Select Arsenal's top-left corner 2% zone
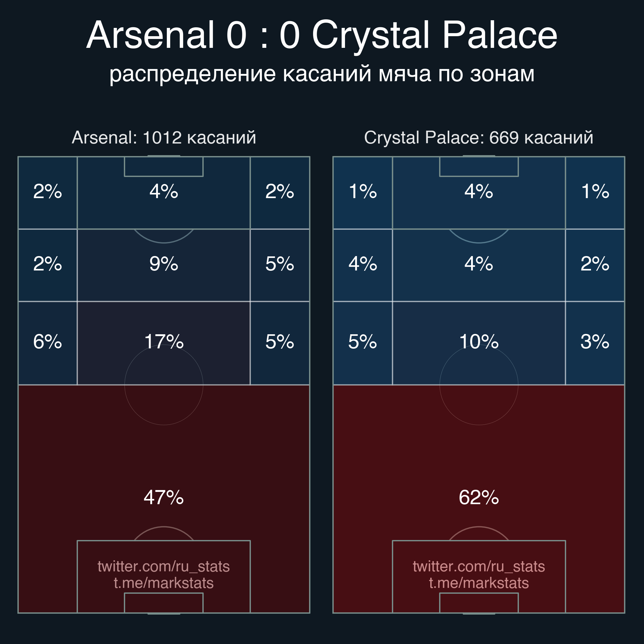The image size is (644, 644). (x=47, y=192)
